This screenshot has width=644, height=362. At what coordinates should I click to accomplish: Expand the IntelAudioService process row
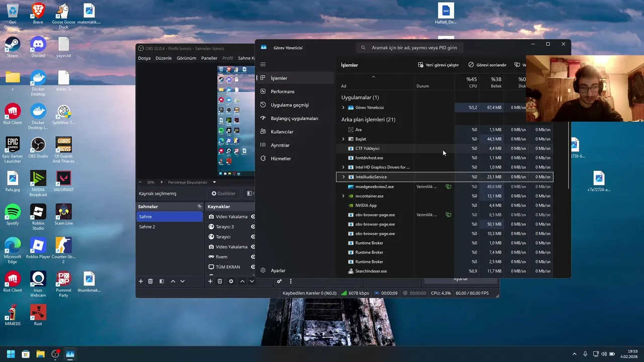tap(343, 177)
